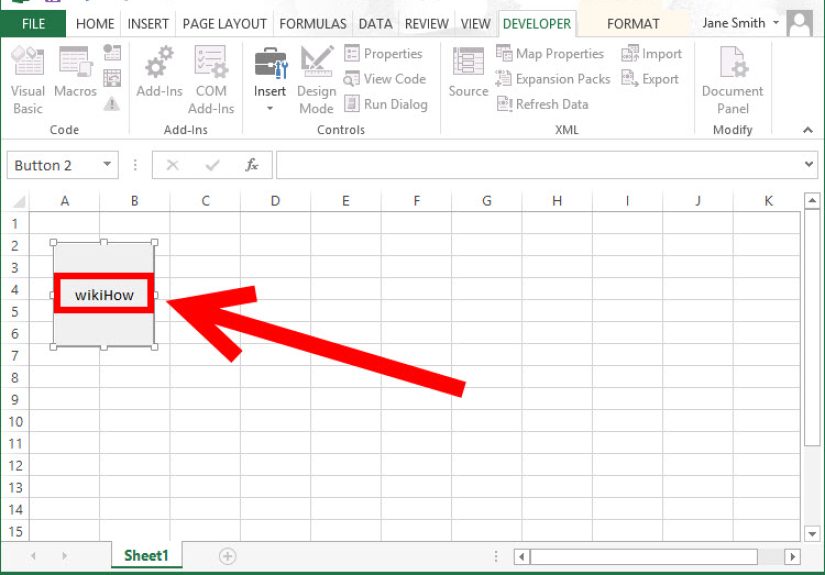Click the Cancel X in formula bar
The width and height of the screenshot is (825, 575).
172,165
